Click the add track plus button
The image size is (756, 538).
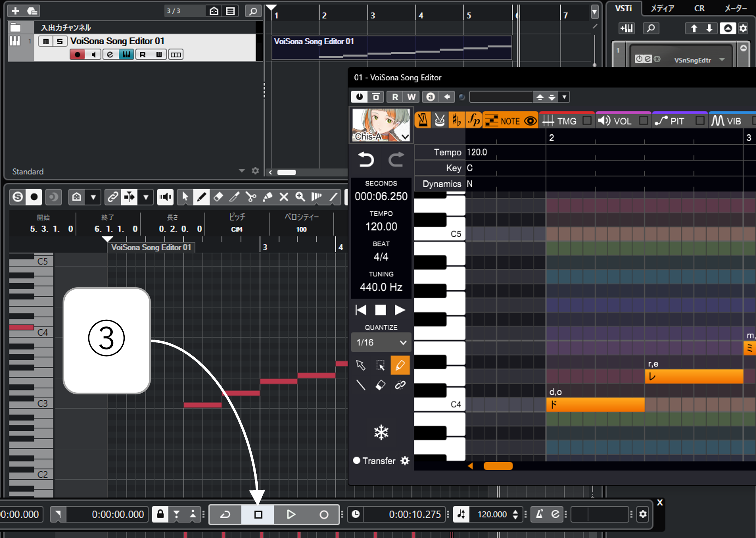point(16,11)
